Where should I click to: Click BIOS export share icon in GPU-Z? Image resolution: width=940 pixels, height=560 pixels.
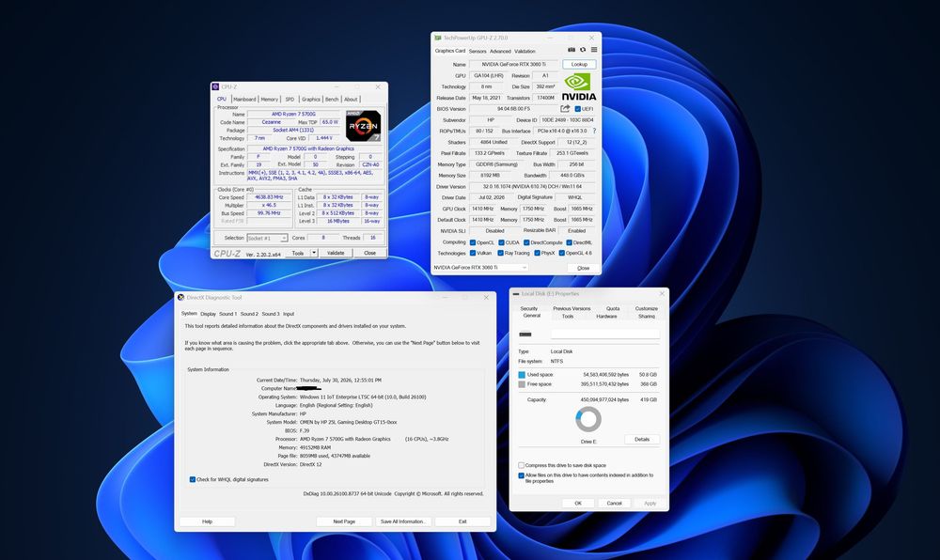565,108
